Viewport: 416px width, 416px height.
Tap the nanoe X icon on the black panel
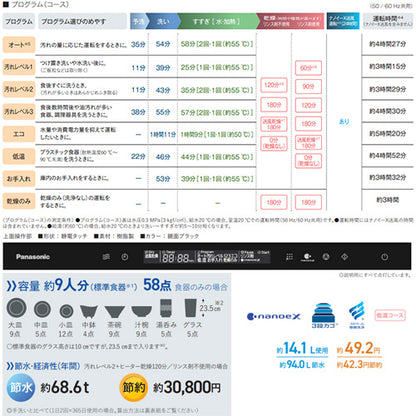(x=308, y=257)
